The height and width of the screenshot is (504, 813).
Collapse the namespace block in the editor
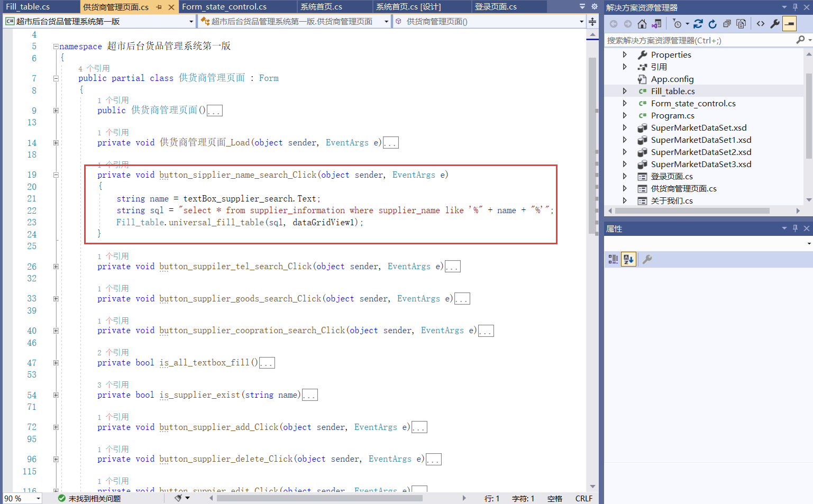click(x=56, y=47)
